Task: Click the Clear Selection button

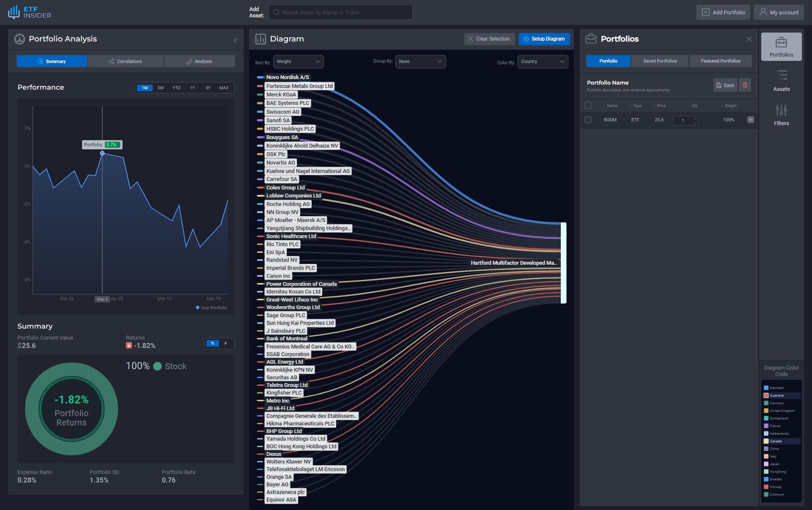Action: [x=489, y=39]
